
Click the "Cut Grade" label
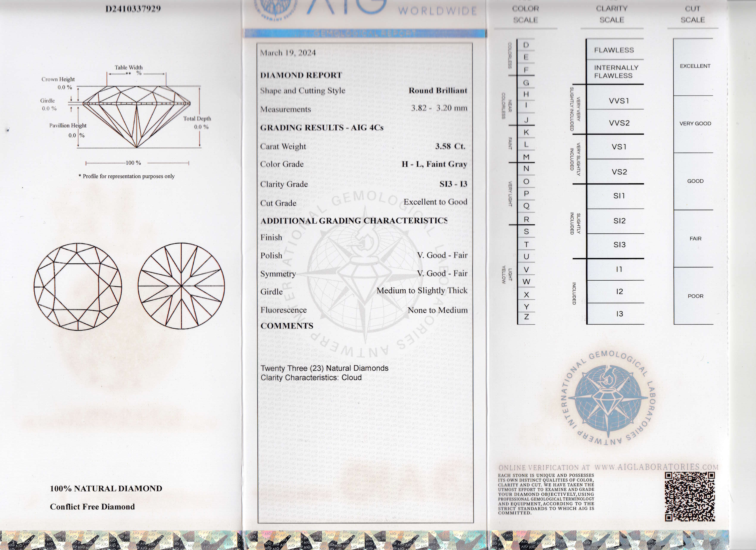(278, 203)
